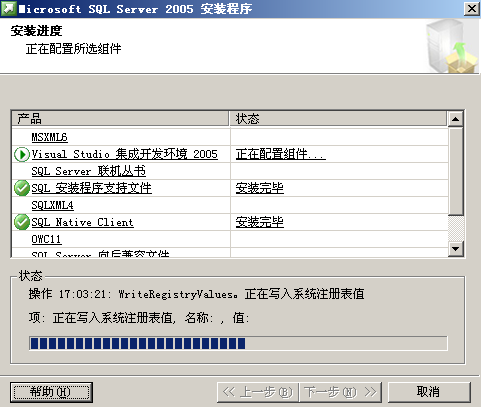Open the Visual Studio 集成开发环境 2005 link
Screen dimensions: 481x407
point(124,154)
